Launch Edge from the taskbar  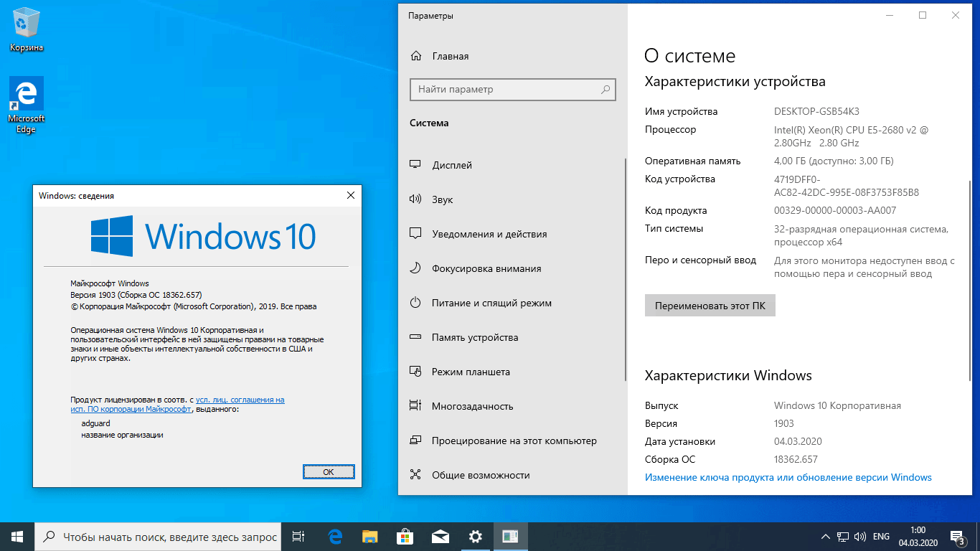click(x=334, y=537)
